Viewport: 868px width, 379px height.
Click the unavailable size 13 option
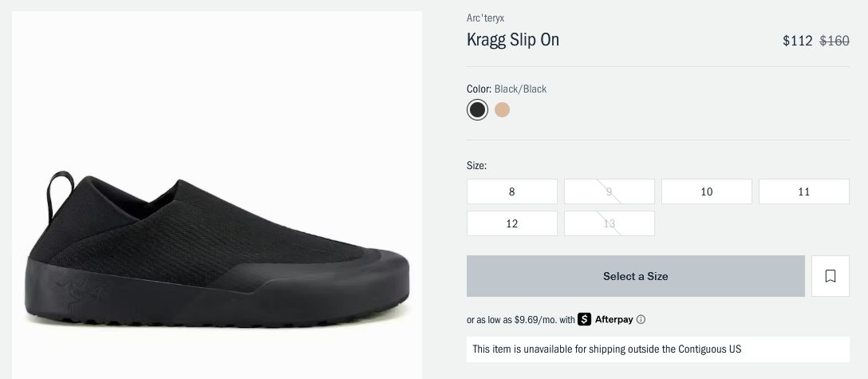(609, 223)
